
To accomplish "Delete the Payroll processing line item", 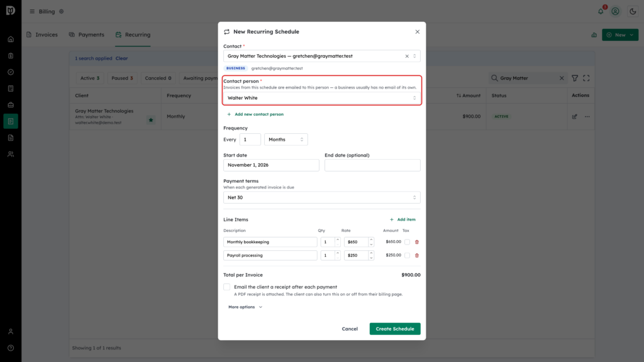I will (x=417, y=255).
